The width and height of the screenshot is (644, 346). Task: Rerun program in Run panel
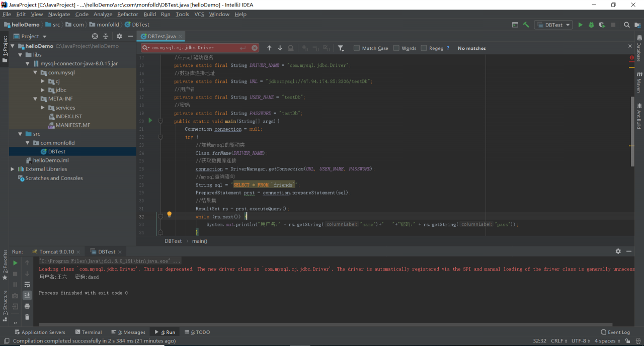pyautogui.click(x=15, y=263)
